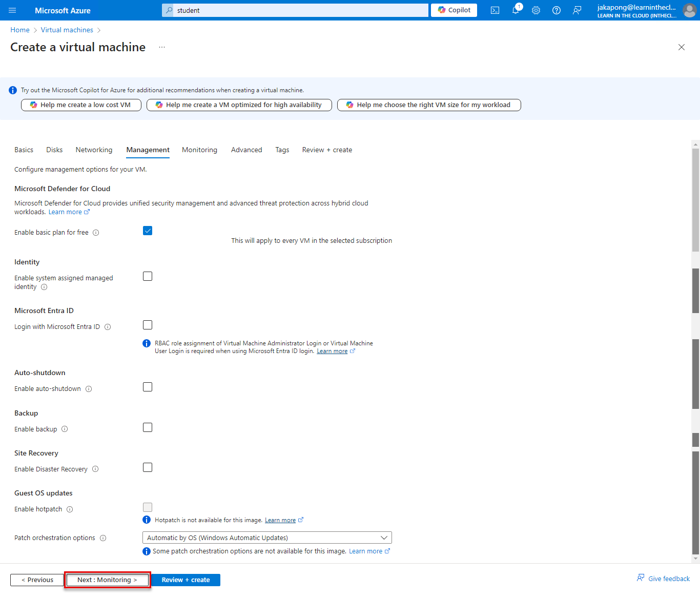Open Learn more link under Defender for Cloud

69,212
